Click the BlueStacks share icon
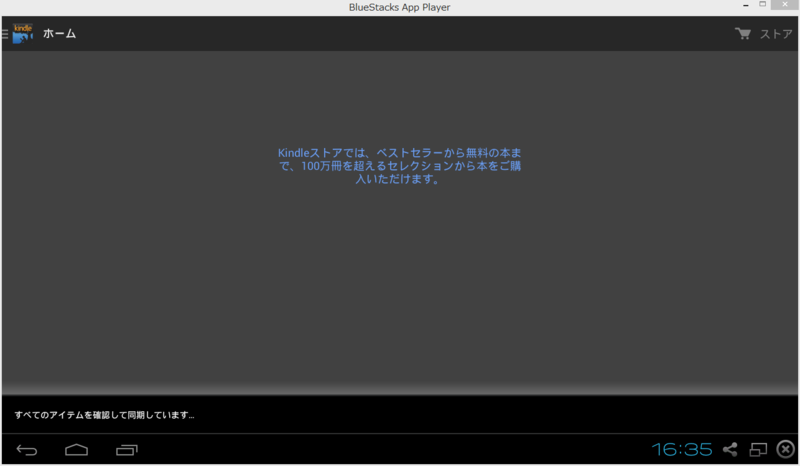This screenshot has width=800, height=466. click(x=730, y=449)
